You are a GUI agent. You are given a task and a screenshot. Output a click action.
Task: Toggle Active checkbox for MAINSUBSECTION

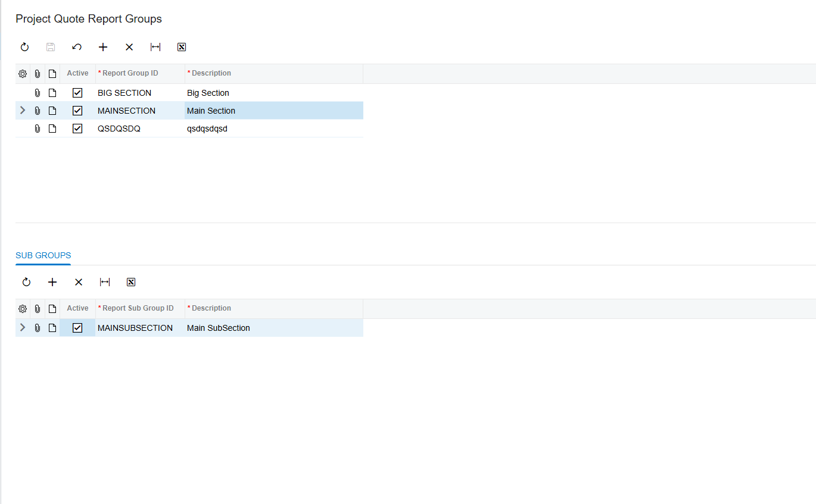[77, 328]
